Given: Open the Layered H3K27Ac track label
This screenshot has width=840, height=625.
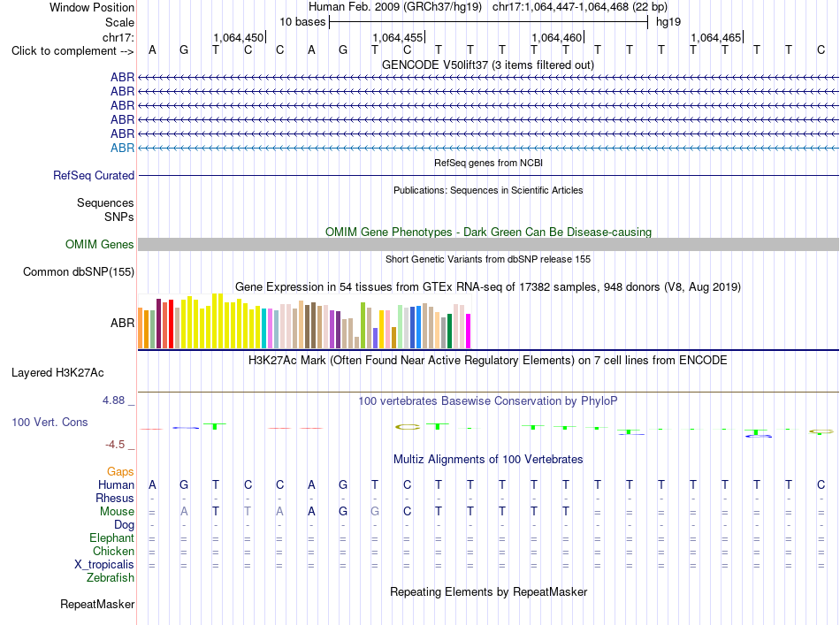Looking at the screenshot, I should pos(57,373).
